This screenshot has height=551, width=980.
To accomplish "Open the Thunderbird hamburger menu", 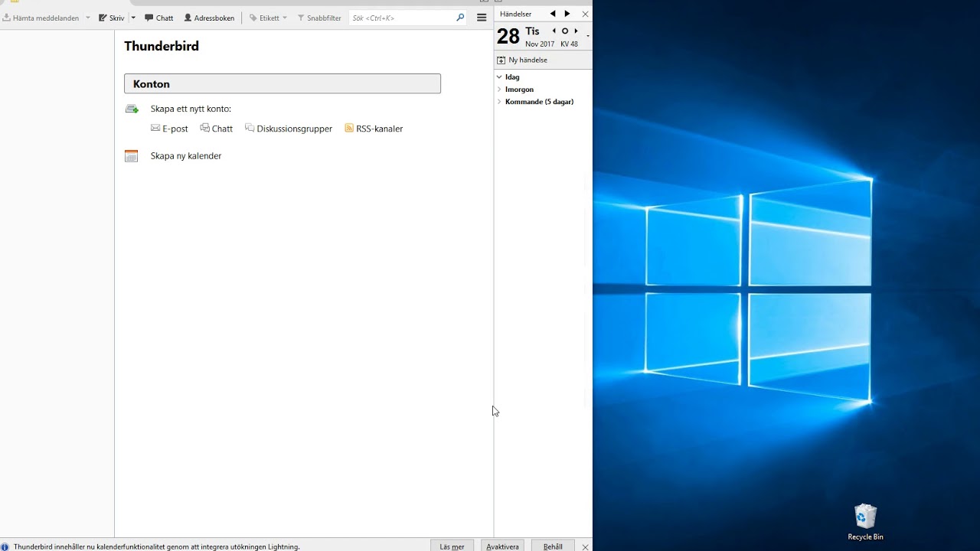I will (x=482, y=18).
